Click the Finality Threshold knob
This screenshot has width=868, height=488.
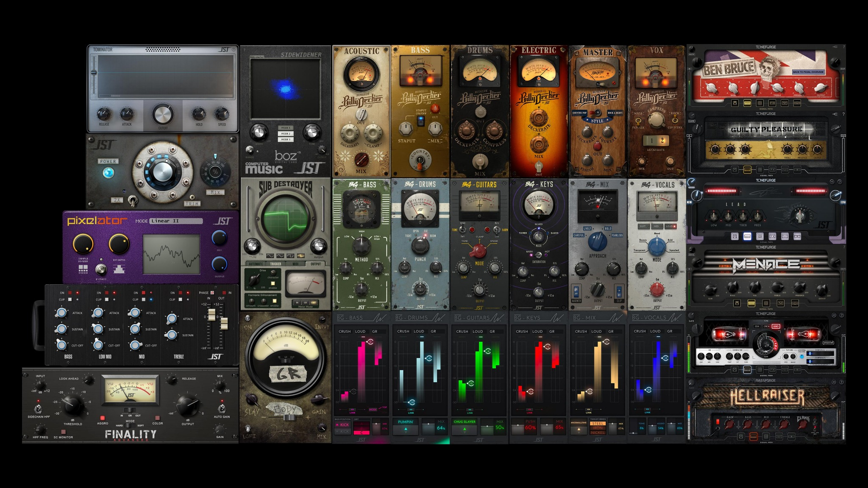(x=72, y=405)
